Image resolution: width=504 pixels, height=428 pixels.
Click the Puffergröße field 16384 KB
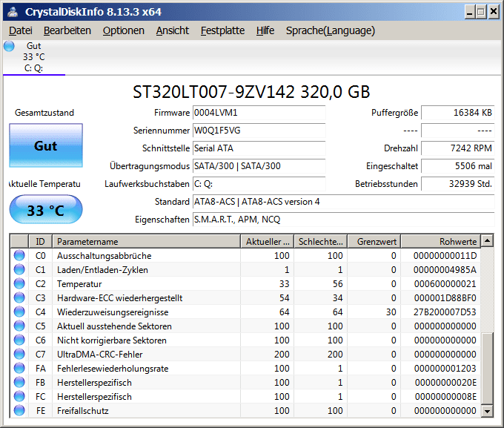tap(458, 113)
